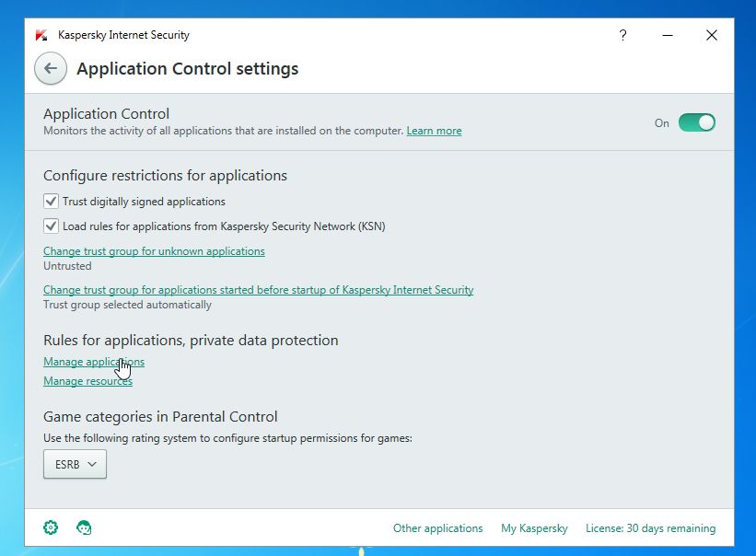Viewport: 756px width, 556px height.
Task: Turn off the Application Control switch
Action: click(696, 122)
